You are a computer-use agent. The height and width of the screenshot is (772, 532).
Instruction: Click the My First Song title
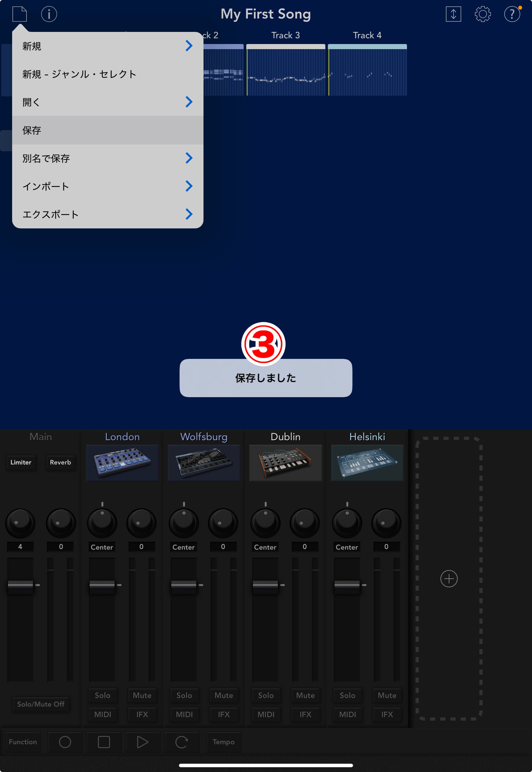(266, 14)
